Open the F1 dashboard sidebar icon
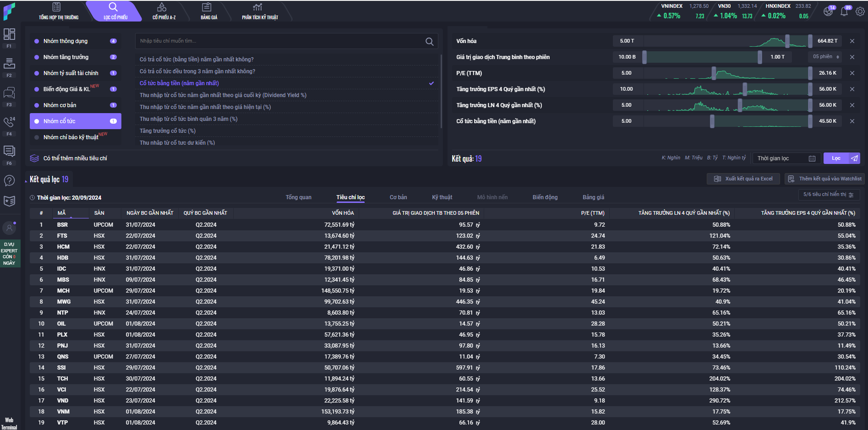Screen dimensions: 868x430 (9, 34)
